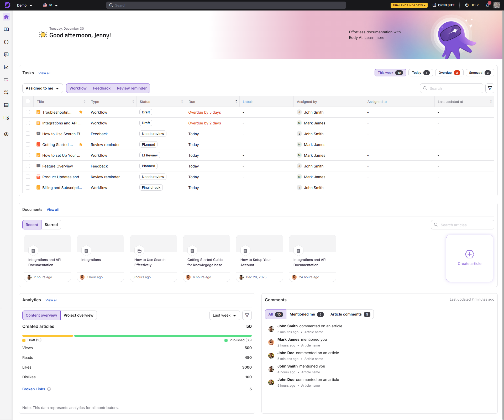The height and width of the screenshot is (420, 504).
Task: Open notifications via the bell icon
Action: point(488,5)
